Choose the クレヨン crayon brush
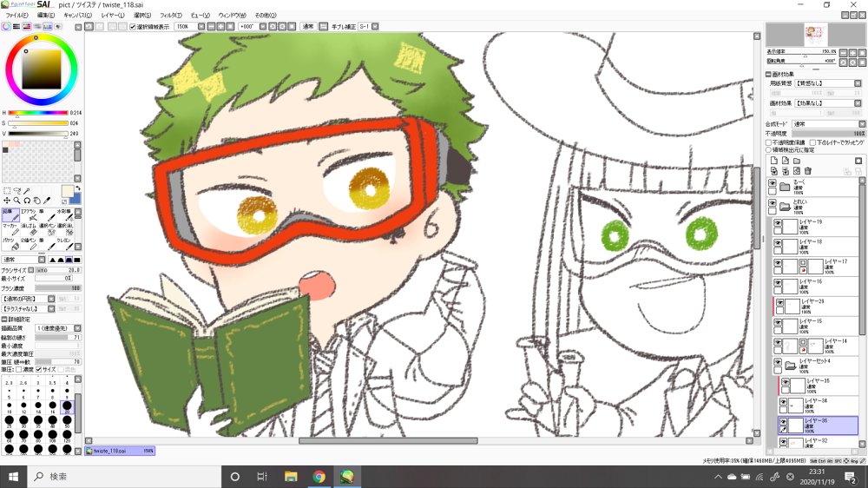The width and height of the screenshot is (868, 488). click(x=65, y=243)
